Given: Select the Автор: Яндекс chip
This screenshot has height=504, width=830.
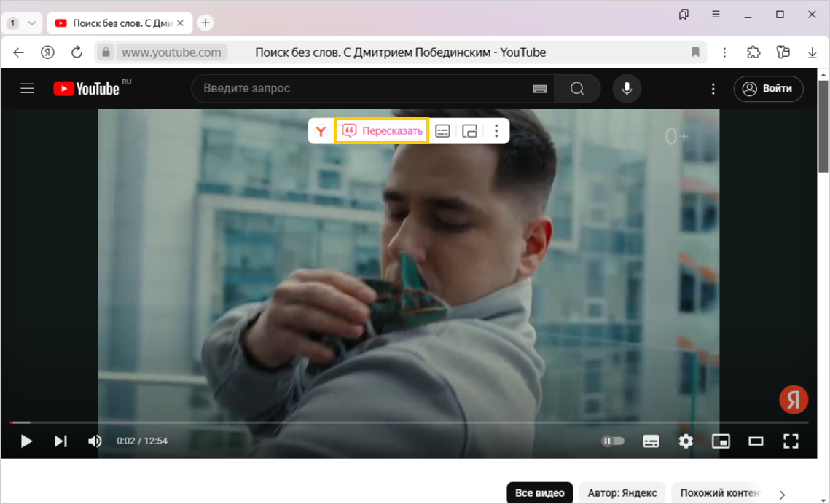Looking at the screenshot, I should pyautogui.click(x=622, y=493).
